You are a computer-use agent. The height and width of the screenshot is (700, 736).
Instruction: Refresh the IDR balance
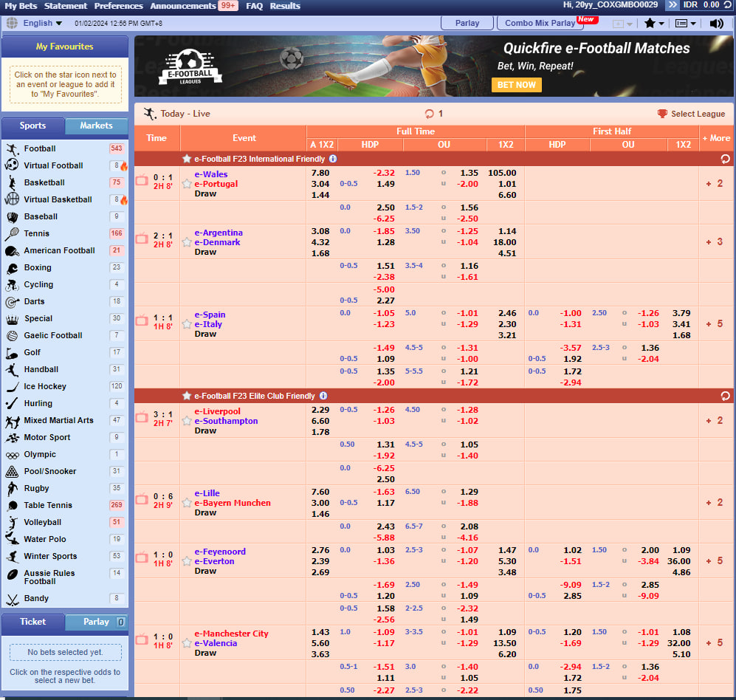728,5
